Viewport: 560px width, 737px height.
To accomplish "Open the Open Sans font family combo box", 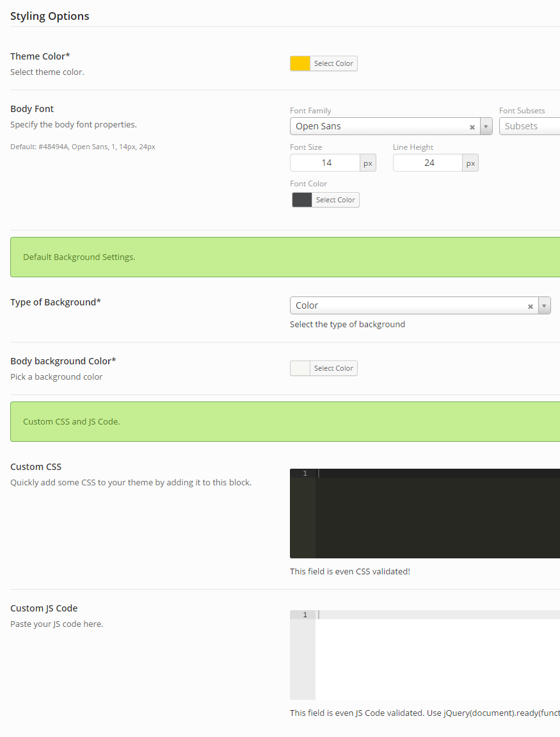I will click(391, 126).
